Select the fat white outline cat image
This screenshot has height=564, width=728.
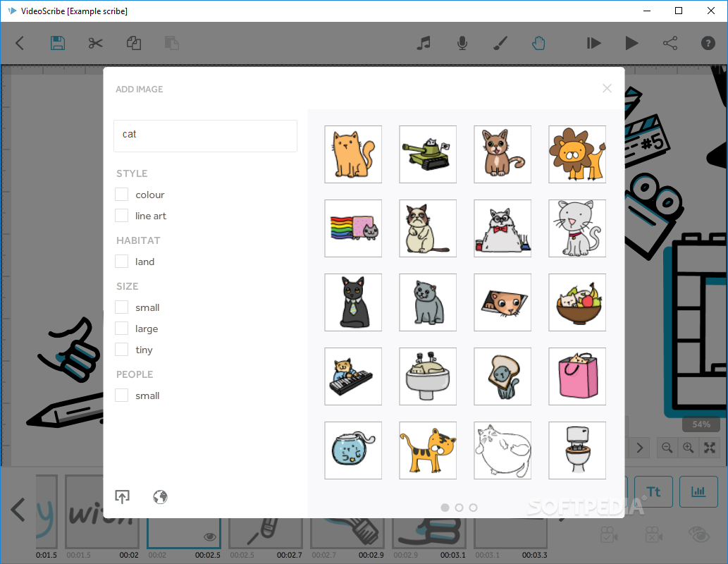(x=502, y=450)
